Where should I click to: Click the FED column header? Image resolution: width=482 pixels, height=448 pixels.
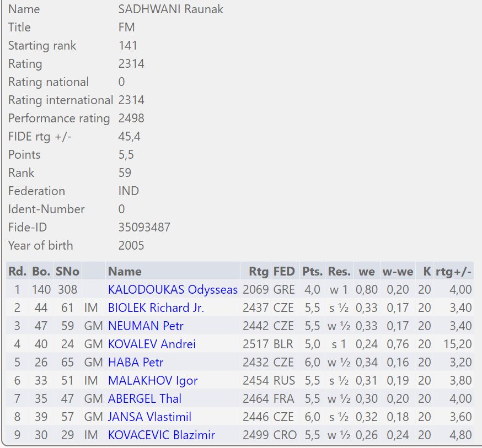click(x=284, y=271)
